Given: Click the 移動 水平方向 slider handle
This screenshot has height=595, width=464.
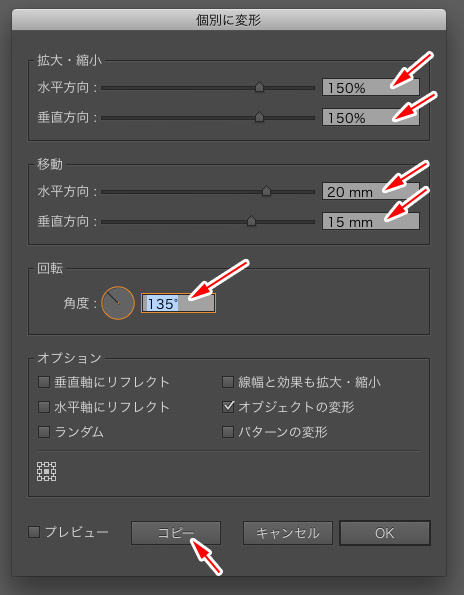Looking at the screenshot, I should 266,190.
